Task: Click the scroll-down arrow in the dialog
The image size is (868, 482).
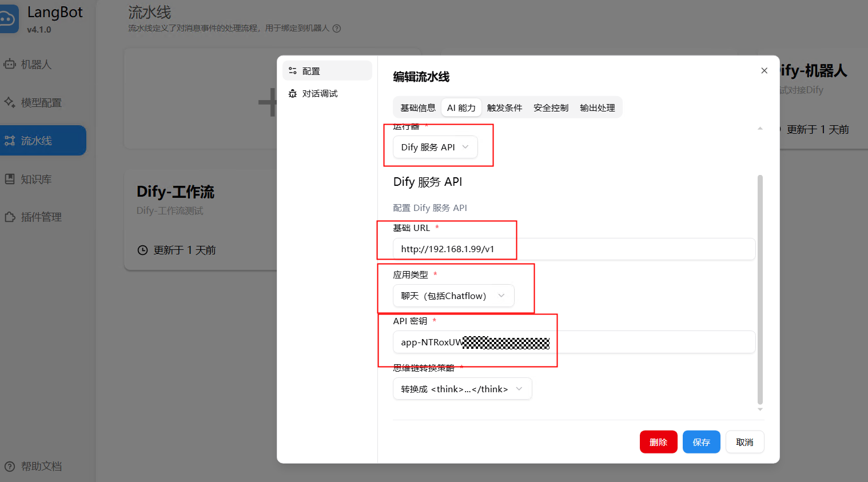Action: (x=760, y=409)
